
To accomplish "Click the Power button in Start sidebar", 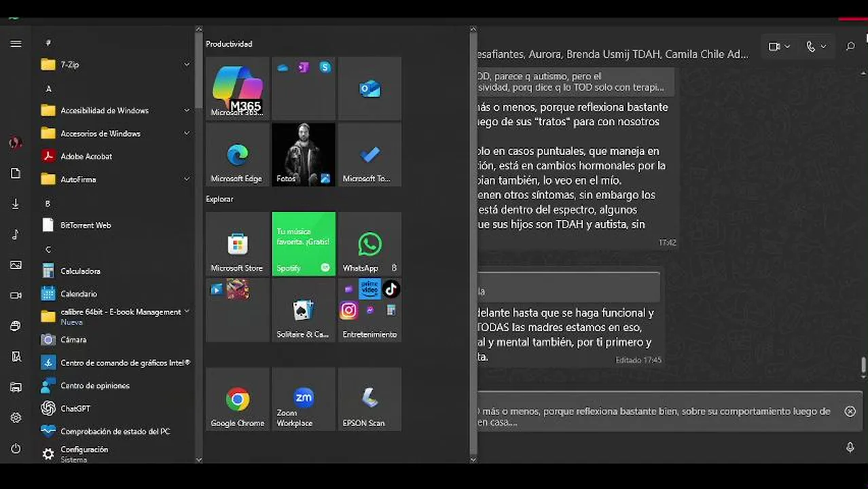I will pos(16,449).
